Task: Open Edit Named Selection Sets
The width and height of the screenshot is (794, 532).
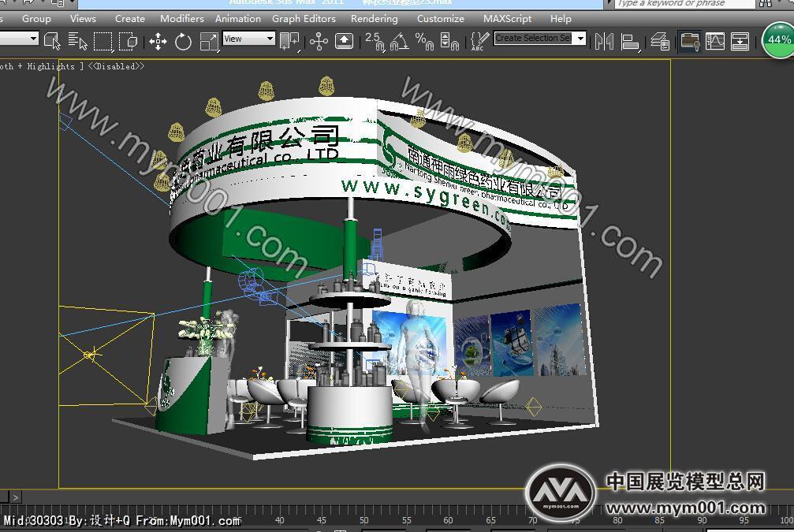Action: pyautogui.click(x=479, y=41)
